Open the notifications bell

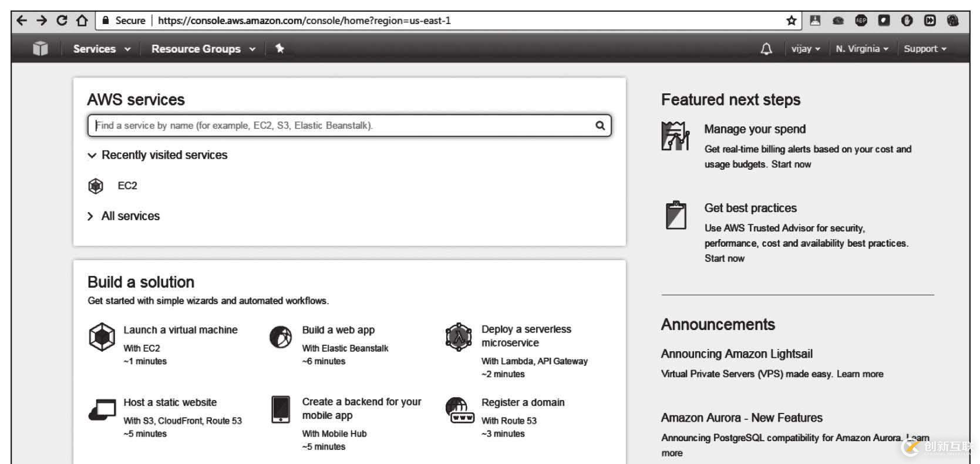tap(766, 49)
